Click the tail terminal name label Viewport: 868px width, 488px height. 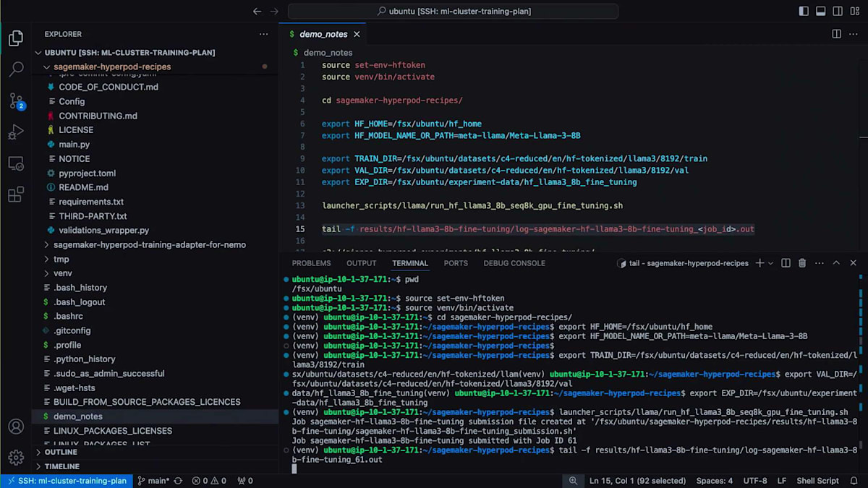click(689, 263)
